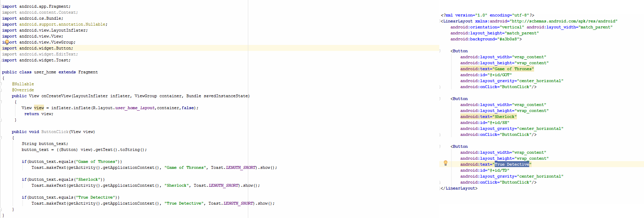
Task: Click the Fragment superclass name
Action: tap(88, 72)
